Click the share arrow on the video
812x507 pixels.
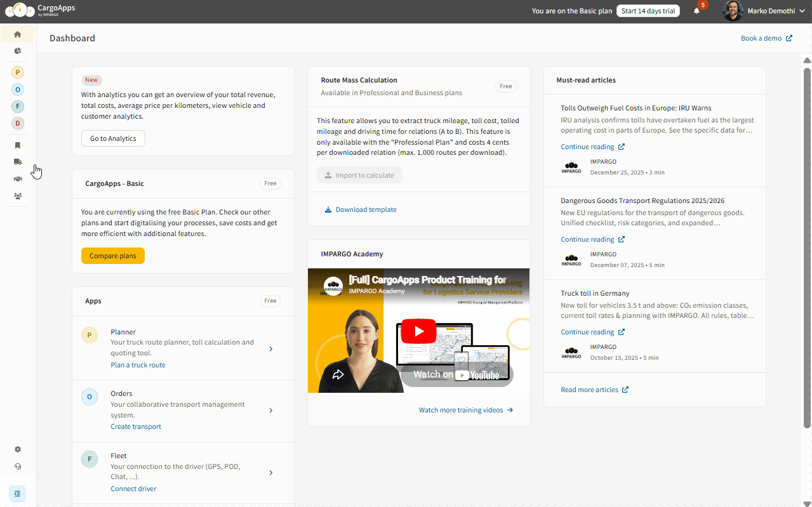338,374
